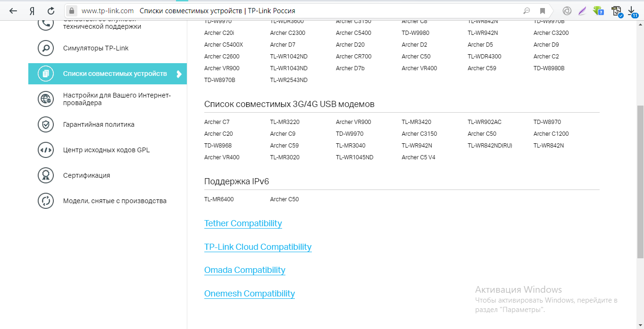Click the page's vertical scrollbar thumb
644x329 pixels.
(640, 181)
